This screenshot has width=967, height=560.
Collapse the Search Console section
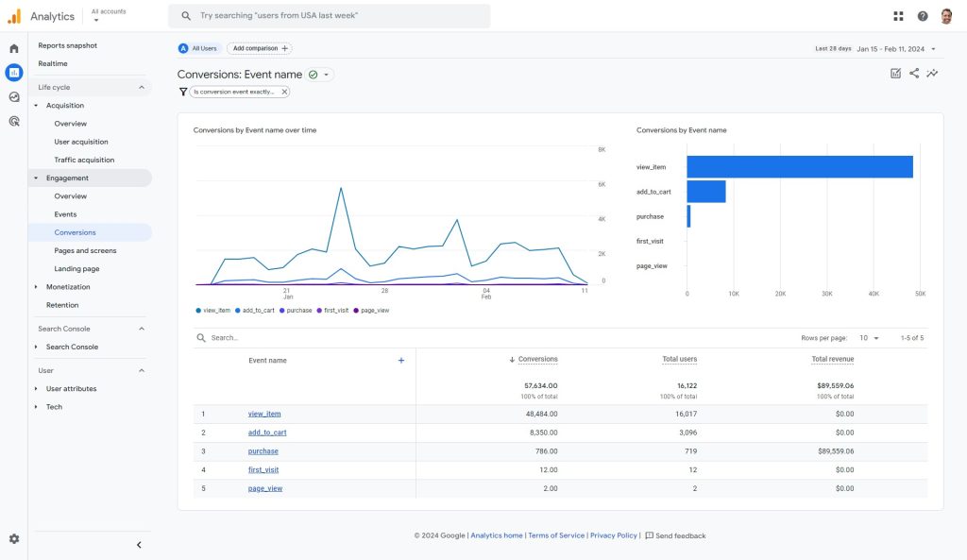click(x=142, y=329)
